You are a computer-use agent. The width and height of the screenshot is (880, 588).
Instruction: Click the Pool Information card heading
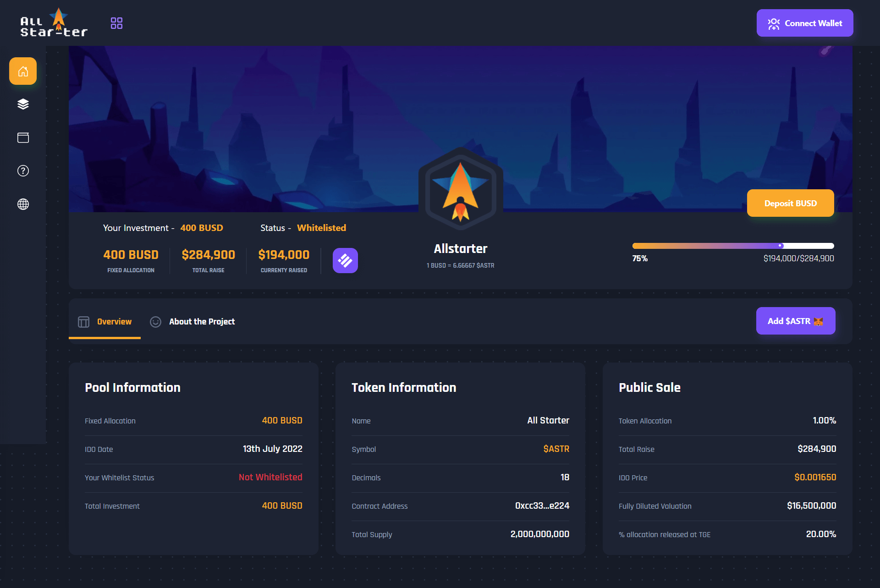[x=132, y=387]
